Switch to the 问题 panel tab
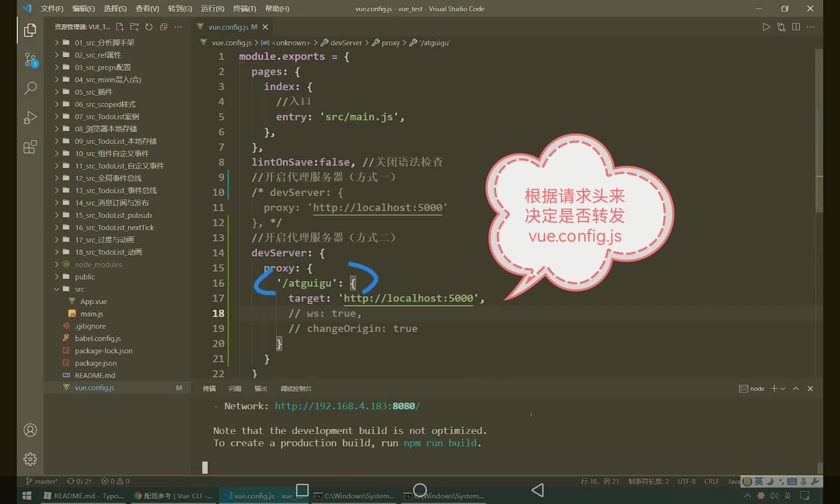Viewport: 840px width, 504px height. coord(235,388)
